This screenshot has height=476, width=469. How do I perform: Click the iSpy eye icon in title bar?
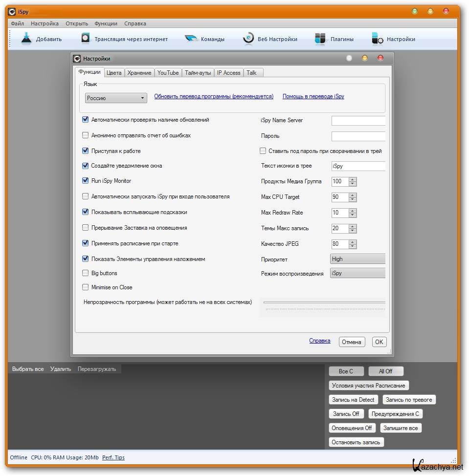(x=12, y=12)
